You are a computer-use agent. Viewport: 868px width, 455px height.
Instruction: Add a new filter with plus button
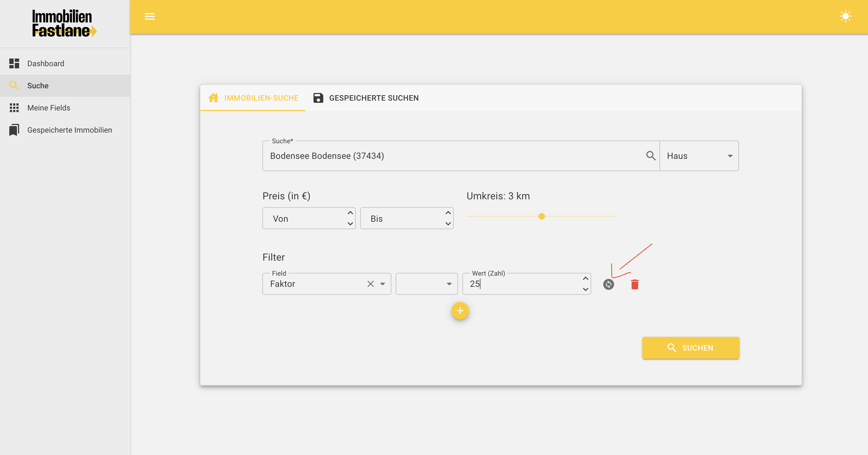[460, 311]
